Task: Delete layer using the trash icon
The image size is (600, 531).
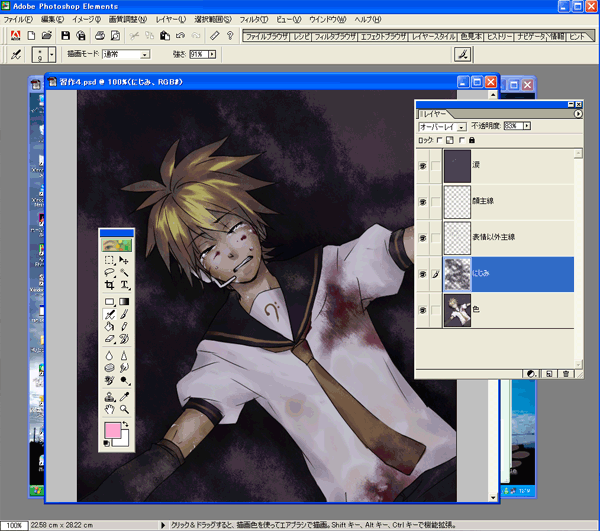Action: (x=566, y=373)
